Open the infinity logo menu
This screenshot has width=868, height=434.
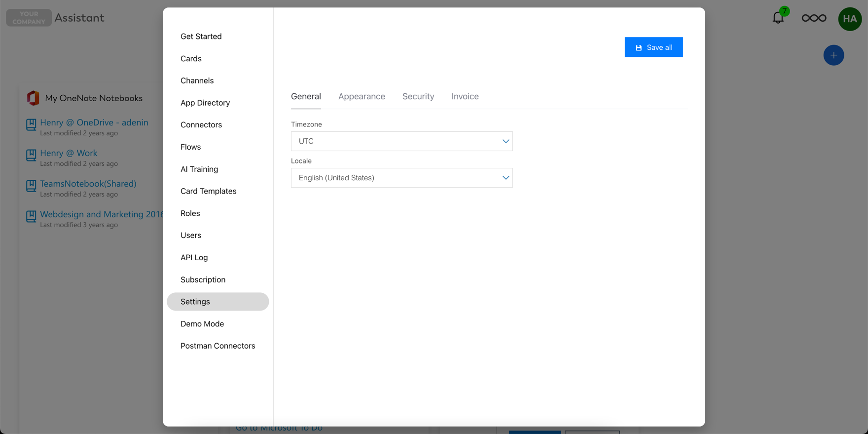[814, 18]
